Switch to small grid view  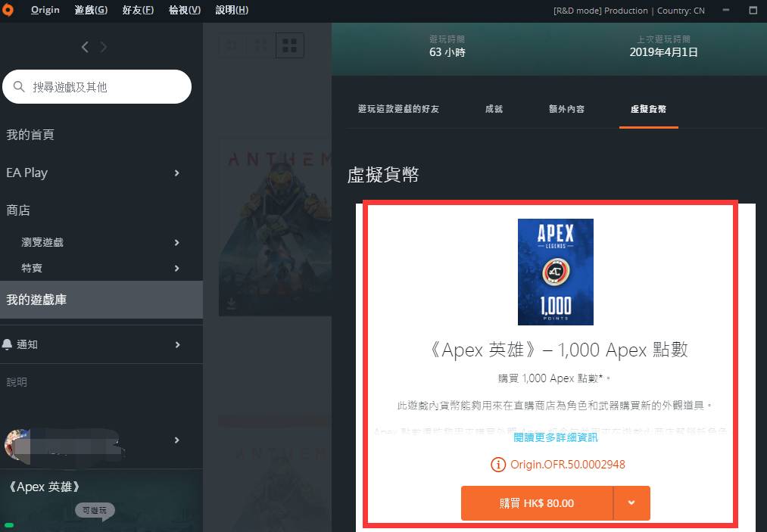point(231,45)
